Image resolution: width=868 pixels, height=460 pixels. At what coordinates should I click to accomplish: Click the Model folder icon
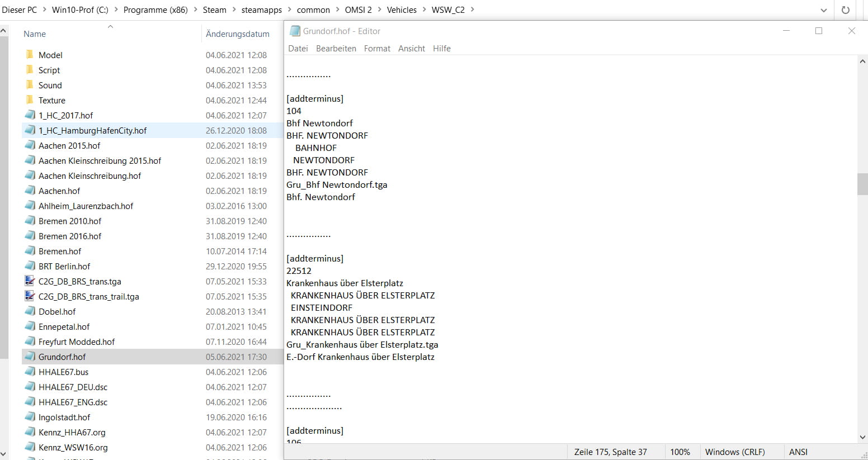click(30, 55)
